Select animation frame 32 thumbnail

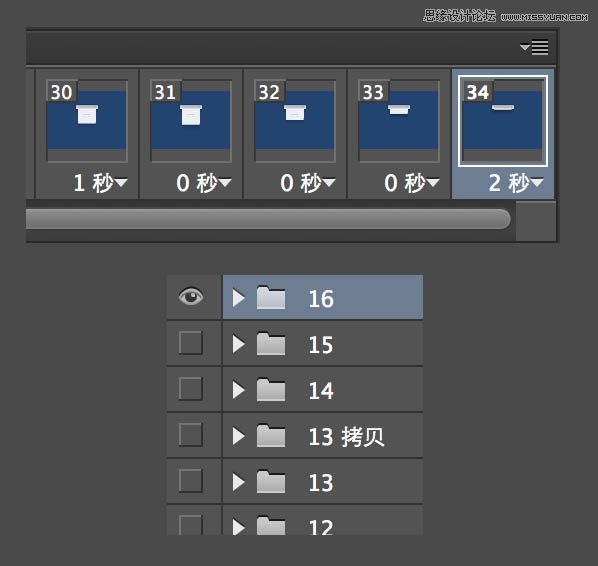pos(295,121)
